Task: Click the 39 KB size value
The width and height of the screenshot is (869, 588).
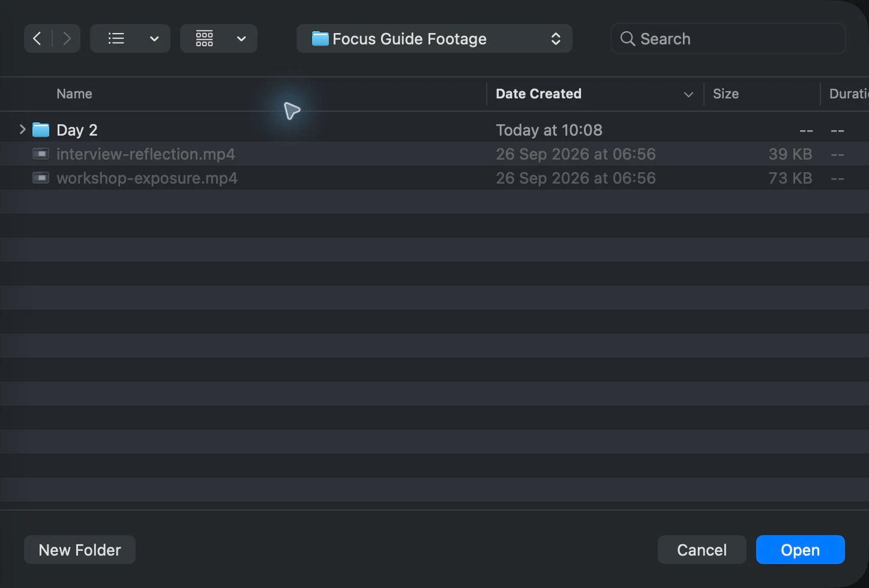Action: 790,154
